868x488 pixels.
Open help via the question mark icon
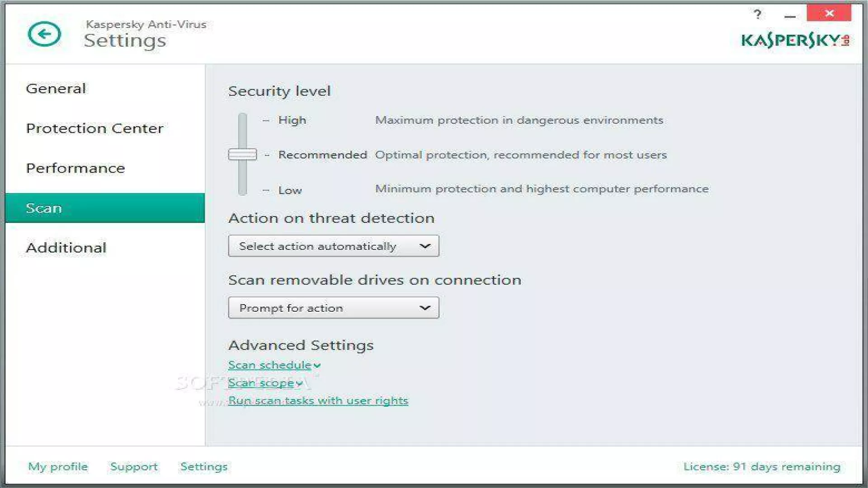(758, 14)
